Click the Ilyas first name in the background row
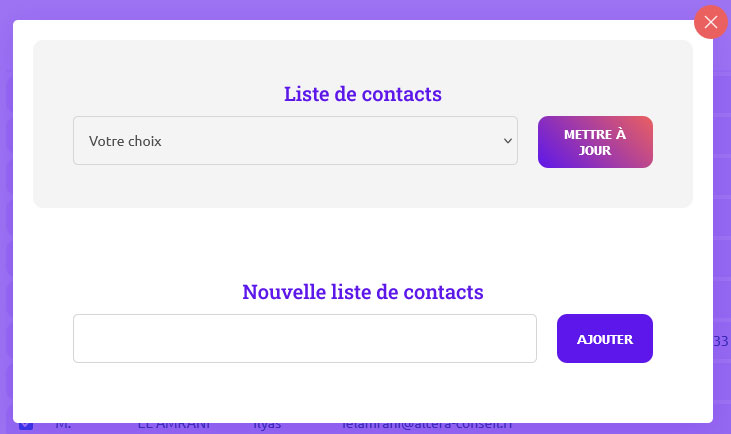Viewport: 731px width, 434px height. (267, 426)
